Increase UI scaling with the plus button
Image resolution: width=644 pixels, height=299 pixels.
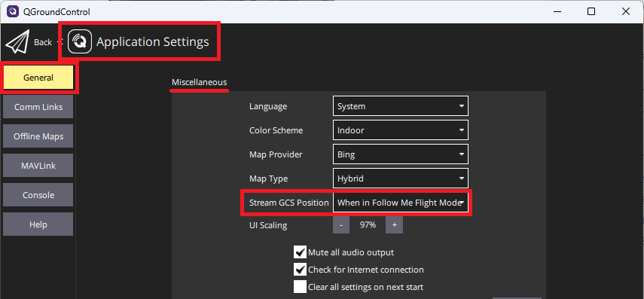click(394, 225)
